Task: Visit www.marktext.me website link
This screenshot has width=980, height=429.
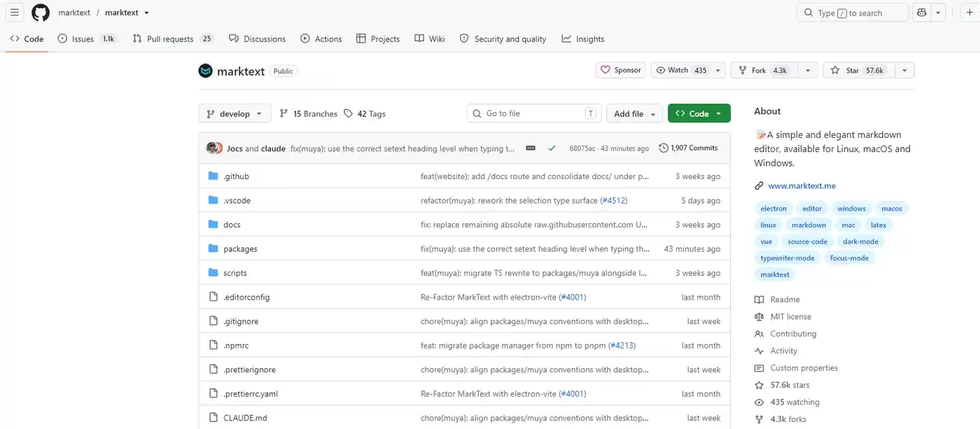Action: pyautogui.click(x=801, y=186)
